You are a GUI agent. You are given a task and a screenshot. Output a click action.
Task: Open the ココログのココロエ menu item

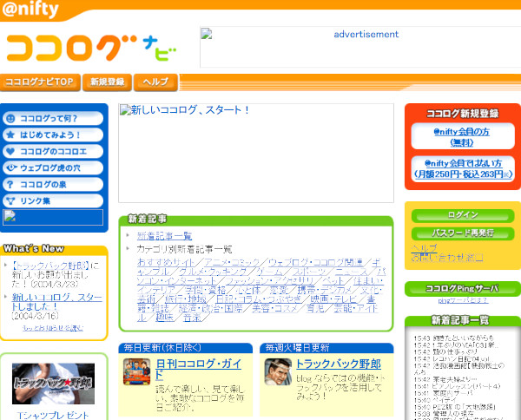[x=53, y=151]
